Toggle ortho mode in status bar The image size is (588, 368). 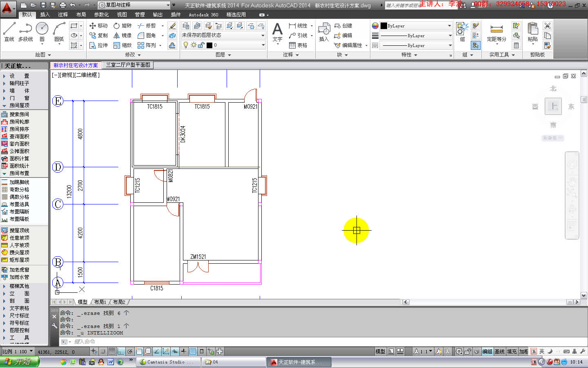(x=121, y=351)
